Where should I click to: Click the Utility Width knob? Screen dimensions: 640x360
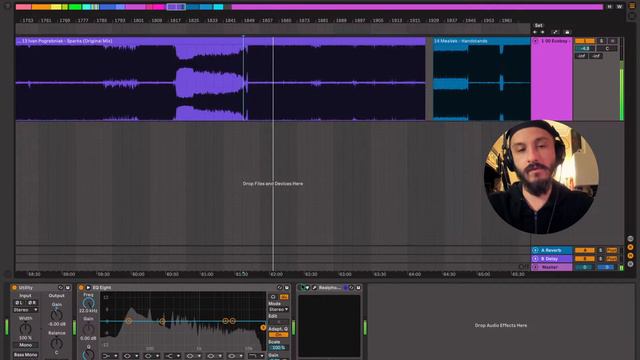[25, 328]
